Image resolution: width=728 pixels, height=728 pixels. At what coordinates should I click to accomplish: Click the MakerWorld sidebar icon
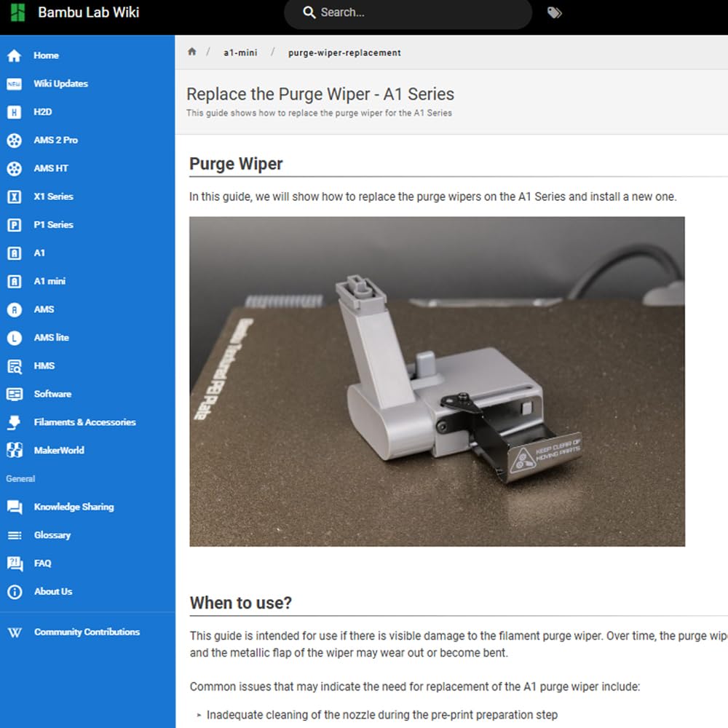pos(14,451)
